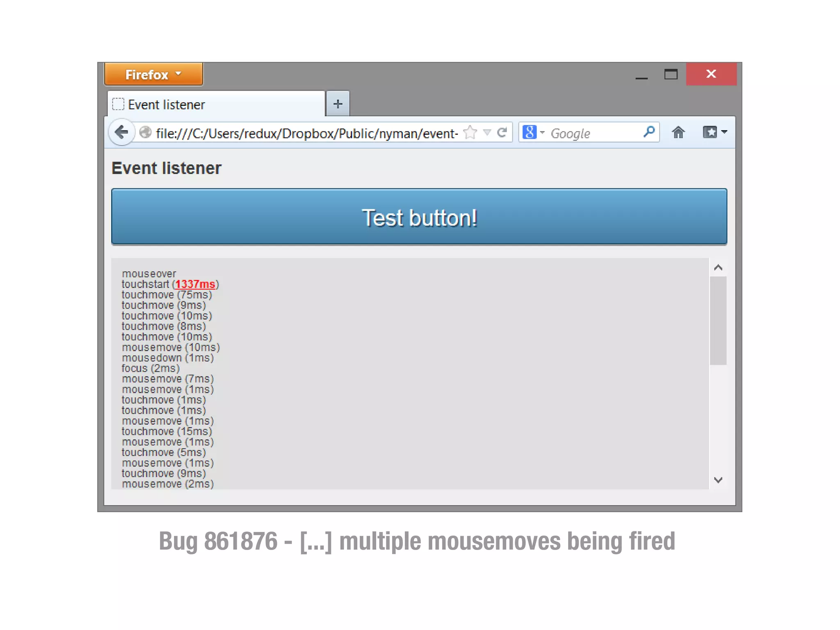Click the log scrollbar down arrow
Image resolution: width=840 pixels, height=630 pixels.
[718, 480]
